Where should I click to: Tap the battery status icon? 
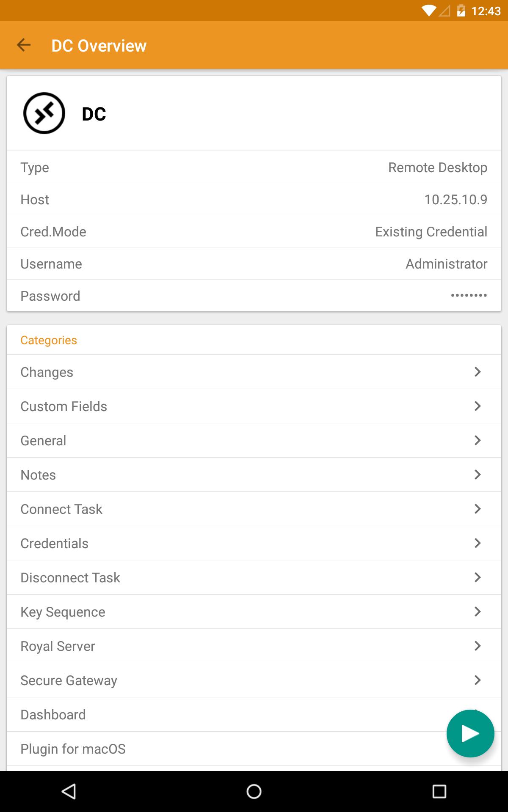pos(461,11)
